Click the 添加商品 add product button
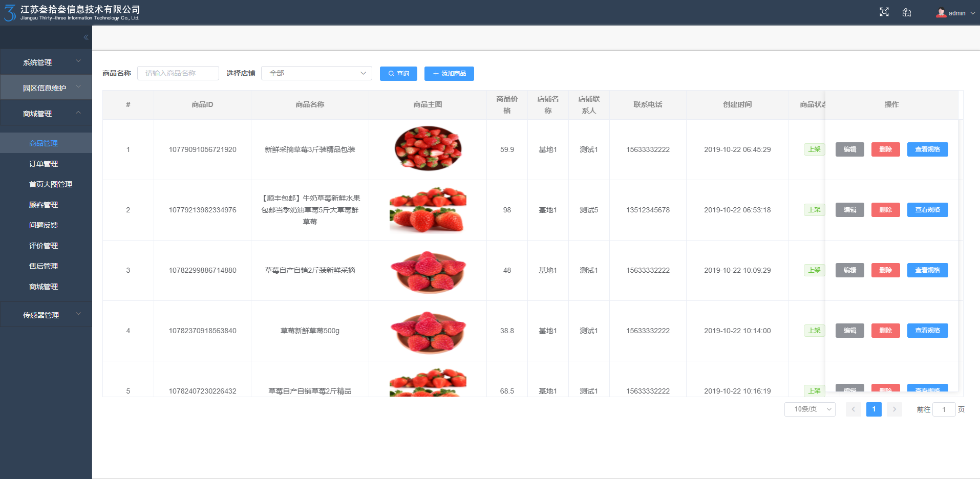The image size is (980, 479). [449, 74]
